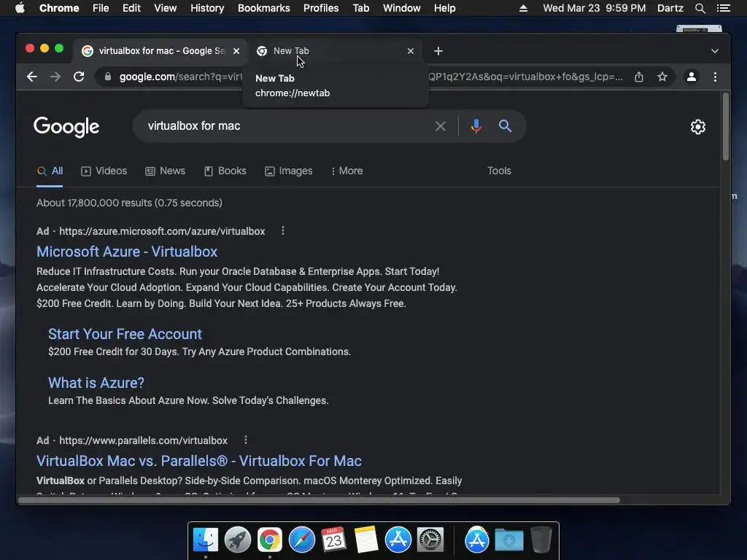
Task: Expand the More search categories menu
Action: (347, 171)
